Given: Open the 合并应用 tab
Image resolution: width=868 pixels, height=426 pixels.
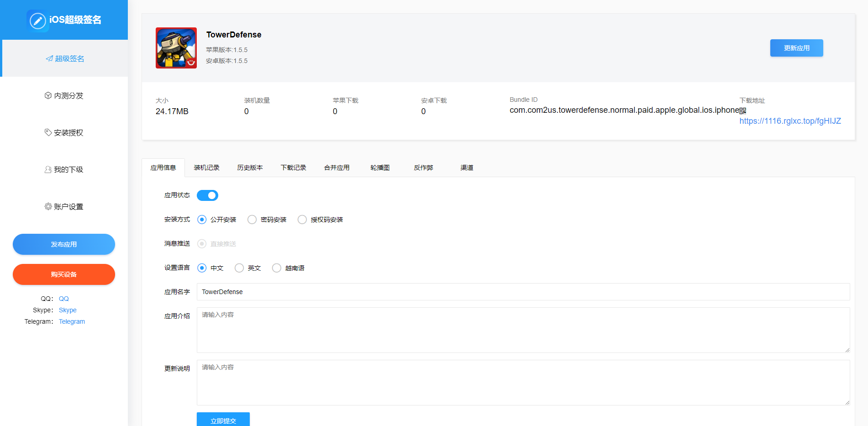Looking at the screenshot, I should pos(337,168).
